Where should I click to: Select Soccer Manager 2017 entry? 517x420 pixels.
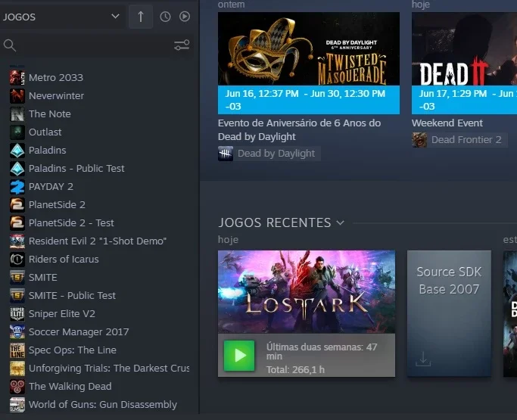point(79,331)
